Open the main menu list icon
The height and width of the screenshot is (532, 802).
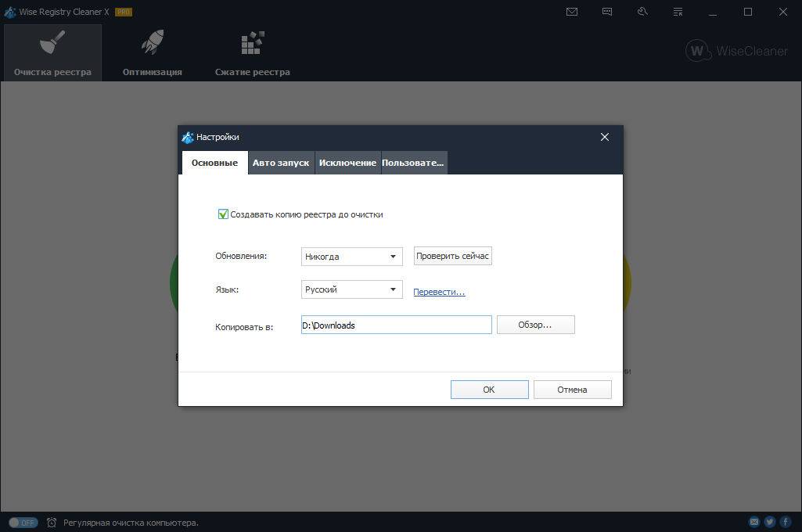(x=678, y=12)
